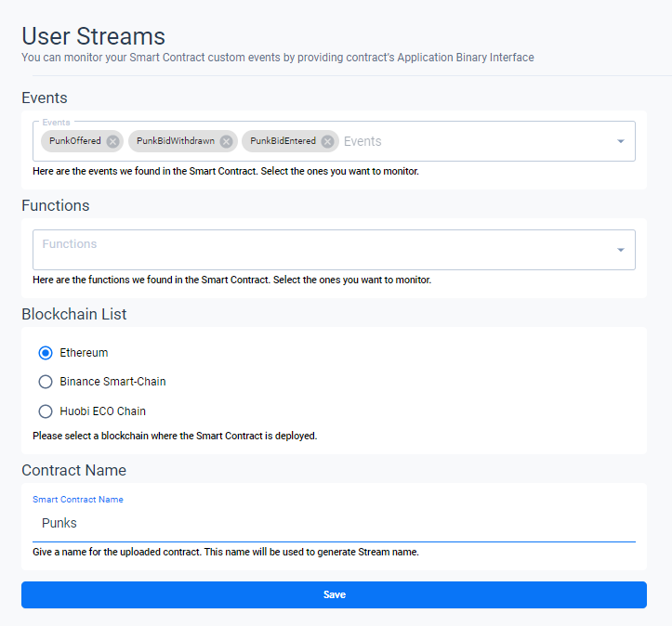Remove the PunkOffered event chip
This screenshot has height=626, width=672.
(112, 141)
